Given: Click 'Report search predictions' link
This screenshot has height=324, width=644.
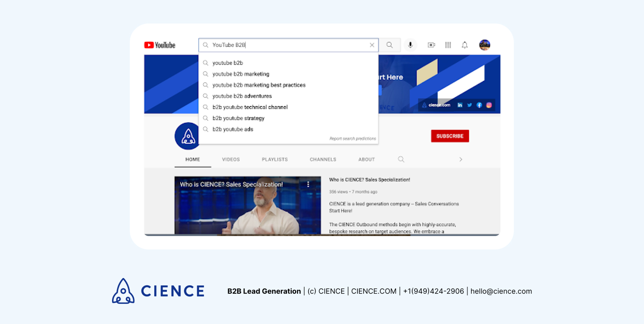Looking at the screenshot, I should (x=352, y=138).
